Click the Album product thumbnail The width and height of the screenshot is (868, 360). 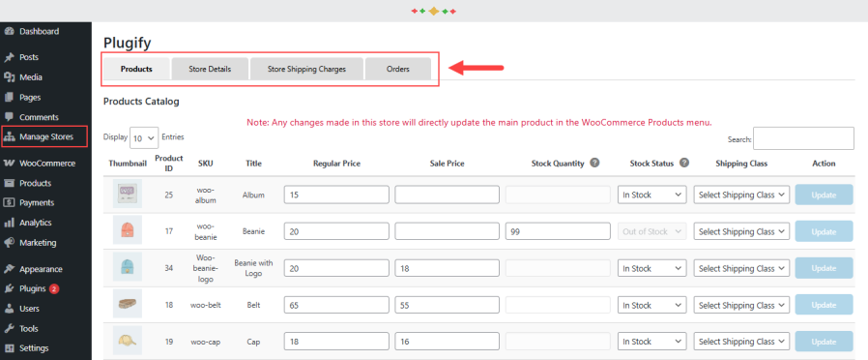(128, 194)
